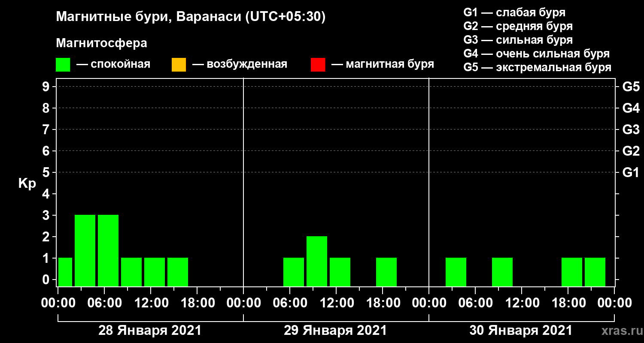
Task: Click the '— спокойная' legend label
Action: 113,65
